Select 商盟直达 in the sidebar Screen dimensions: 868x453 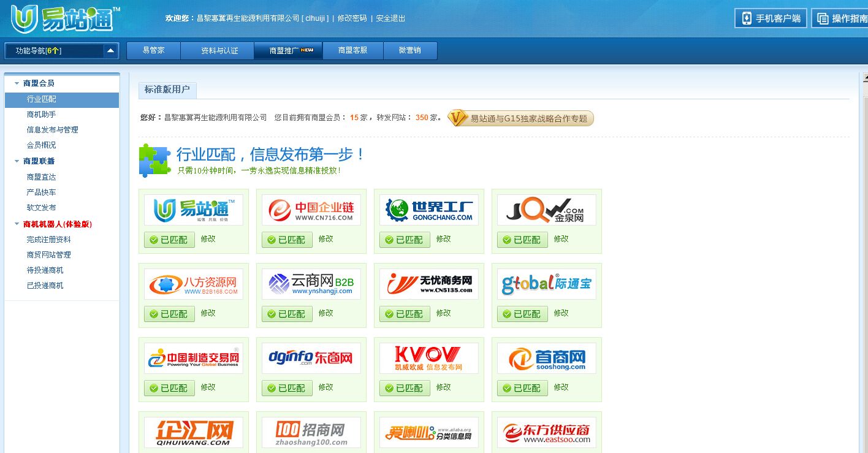(x=42, y=177)
